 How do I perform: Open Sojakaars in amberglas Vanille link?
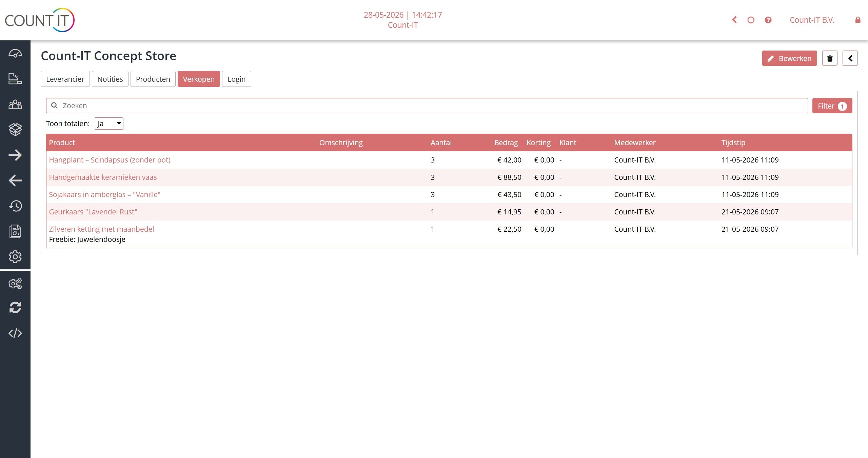(104, 194)
